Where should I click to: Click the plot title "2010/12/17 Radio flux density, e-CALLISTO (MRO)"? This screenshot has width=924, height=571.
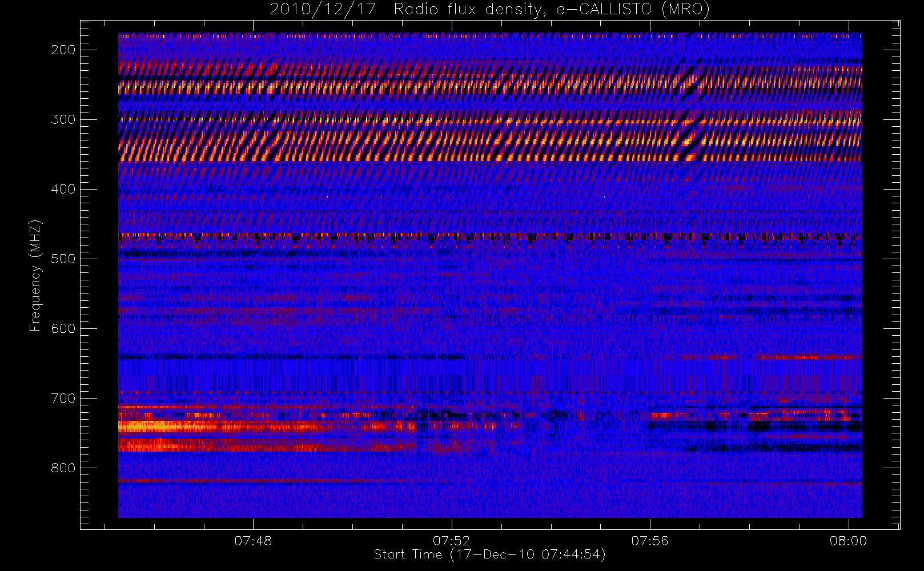click(x=489, y=10)
